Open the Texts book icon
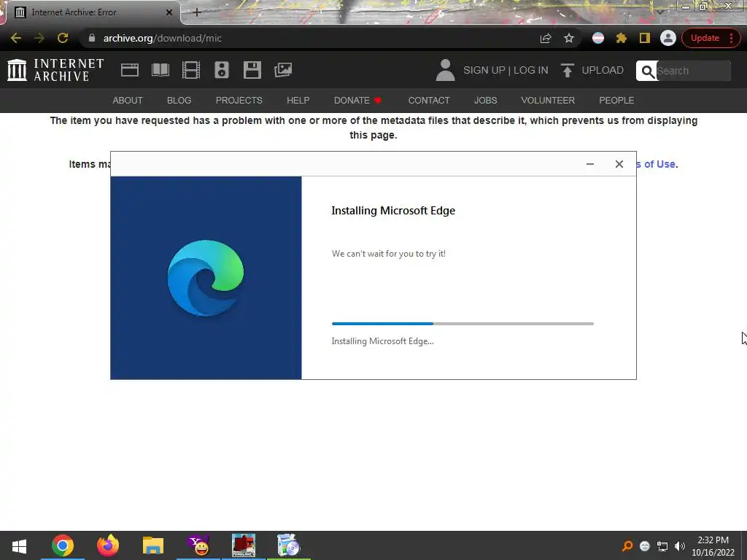747x560 pixels. tap(160, 70)
